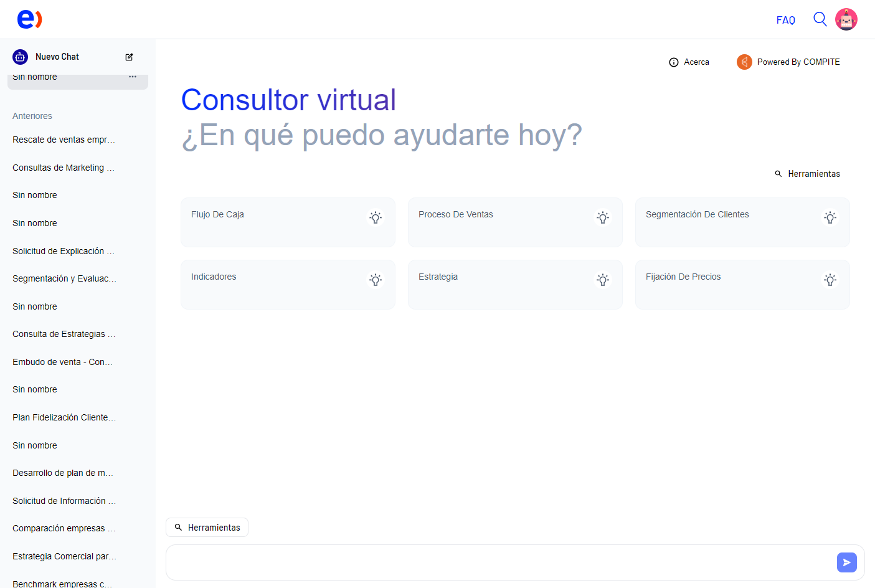Click the profile avatar picture
The image size is (875, 588).
(846, 19)
